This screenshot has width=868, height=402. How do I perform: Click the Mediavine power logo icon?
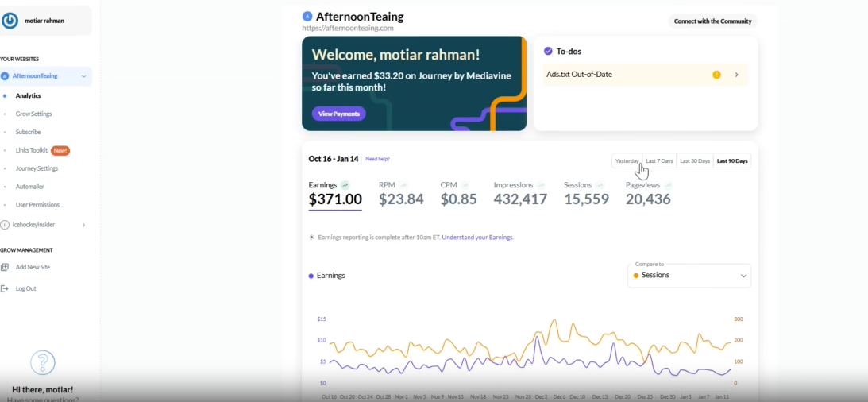(x=10, y=21)
